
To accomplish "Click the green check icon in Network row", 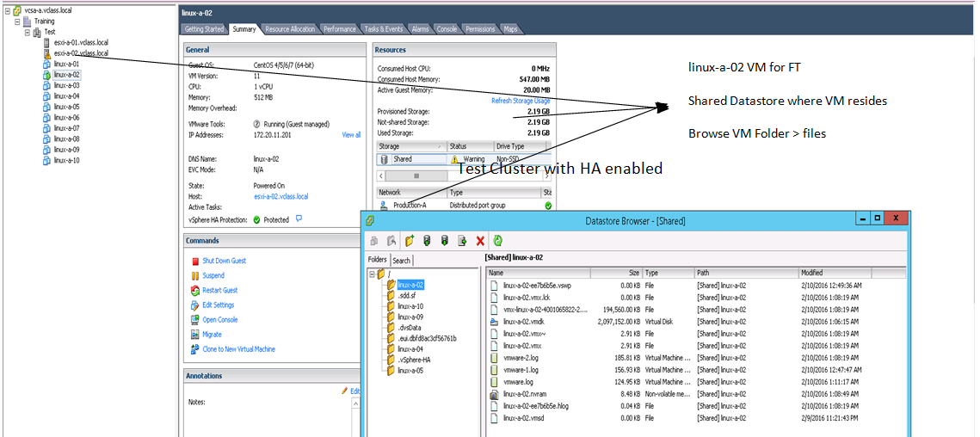I will click(x=548, y=205).
